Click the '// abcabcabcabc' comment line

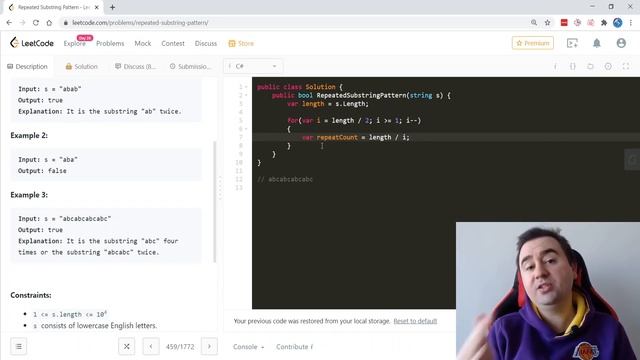pyautogui.click(x=285, y=179)
